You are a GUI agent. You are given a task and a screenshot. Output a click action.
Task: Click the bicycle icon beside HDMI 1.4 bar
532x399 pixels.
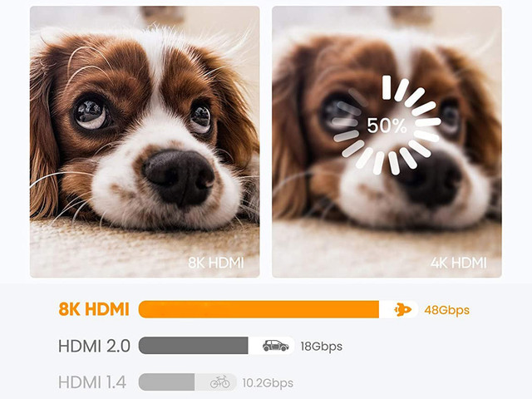pyautogui.click(x=220, y=382)
